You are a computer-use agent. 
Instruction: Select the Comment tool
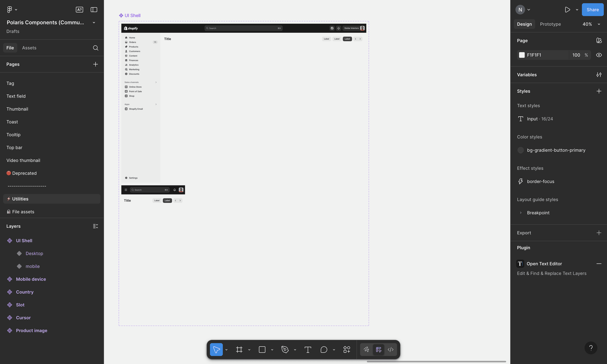pyautogui.click(x=324, y=350)
